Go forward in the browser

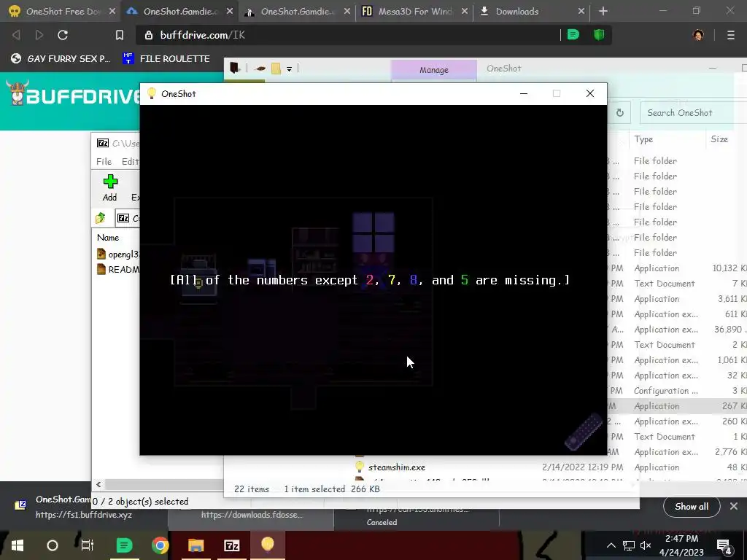(x=39, y=35)
